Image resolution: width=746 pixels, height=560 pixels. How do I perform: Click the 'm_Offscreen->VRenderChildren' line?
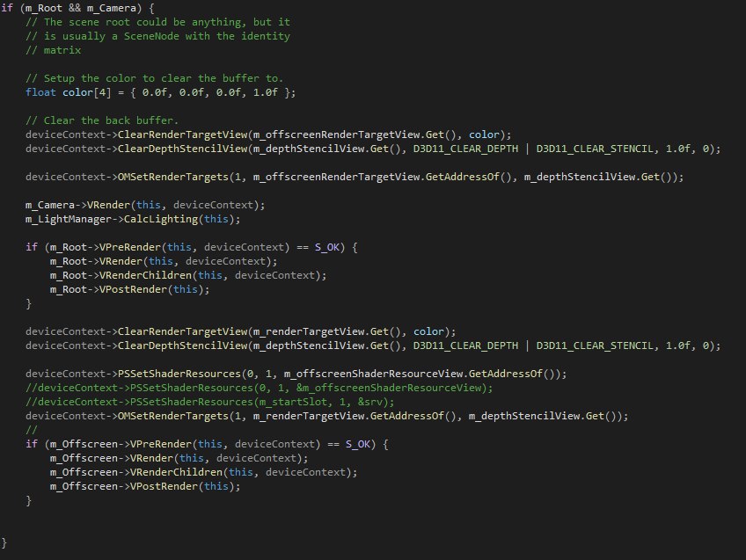tap(203, 472)
